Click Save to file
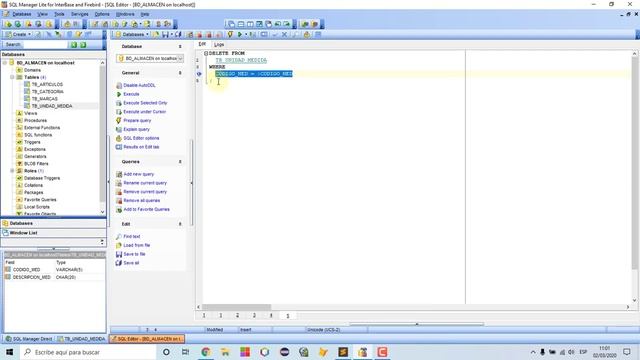The height and width of the screenshot is (360, 640). 134,254
